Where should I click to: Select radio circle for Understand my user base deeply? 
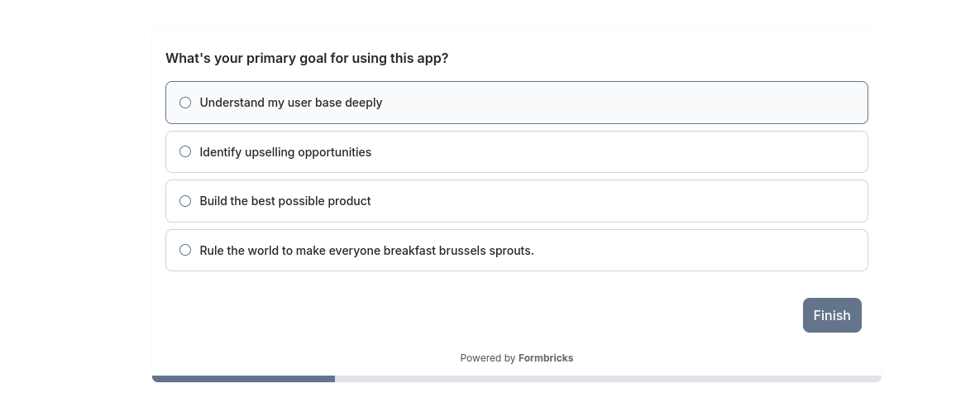pos(185,103)
